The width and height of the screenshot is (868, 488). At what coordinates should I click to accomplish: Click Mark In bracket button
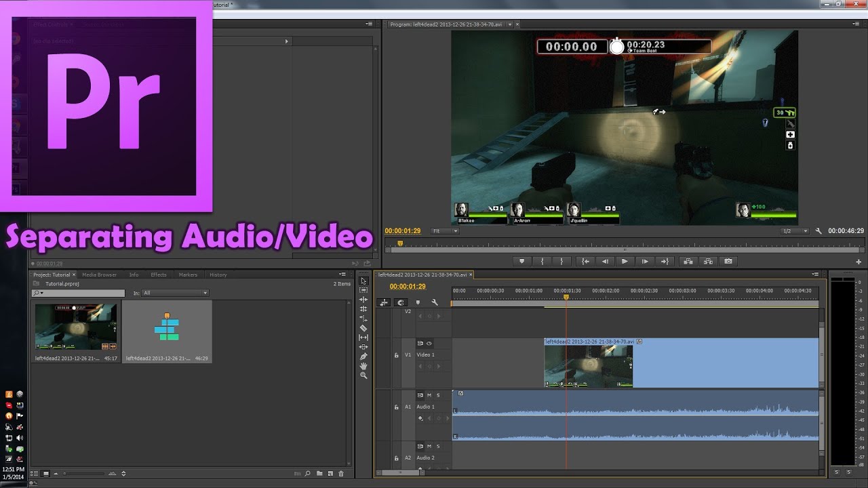[542, 261]
